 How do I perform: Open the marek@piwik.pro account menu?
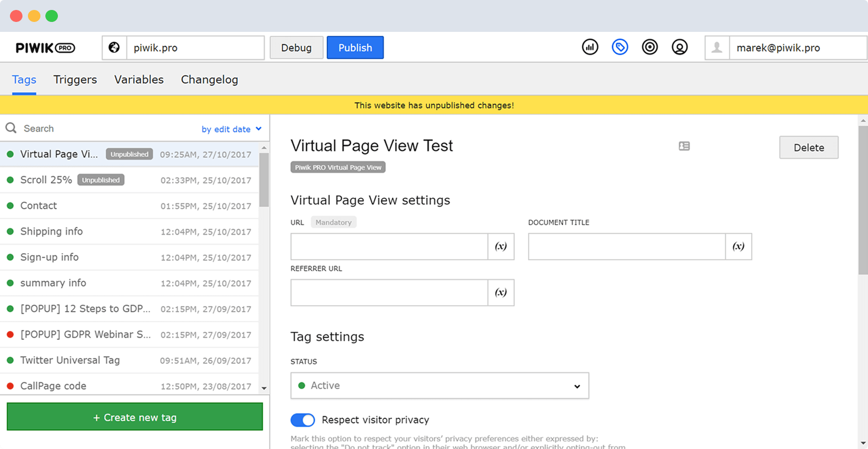click(786, 48)
